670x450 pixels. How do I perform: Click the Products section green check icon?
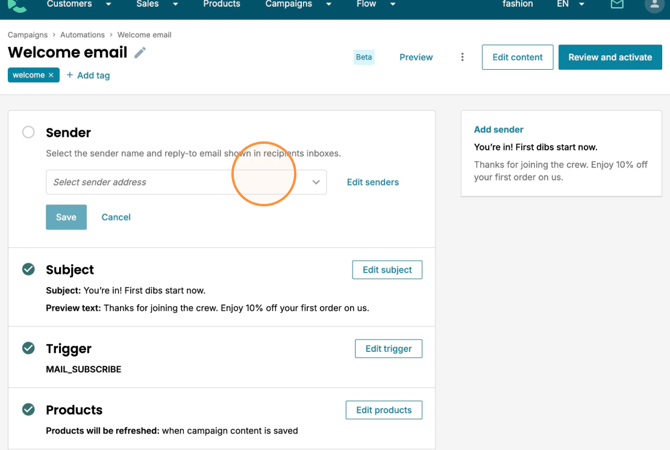[28, 409]
